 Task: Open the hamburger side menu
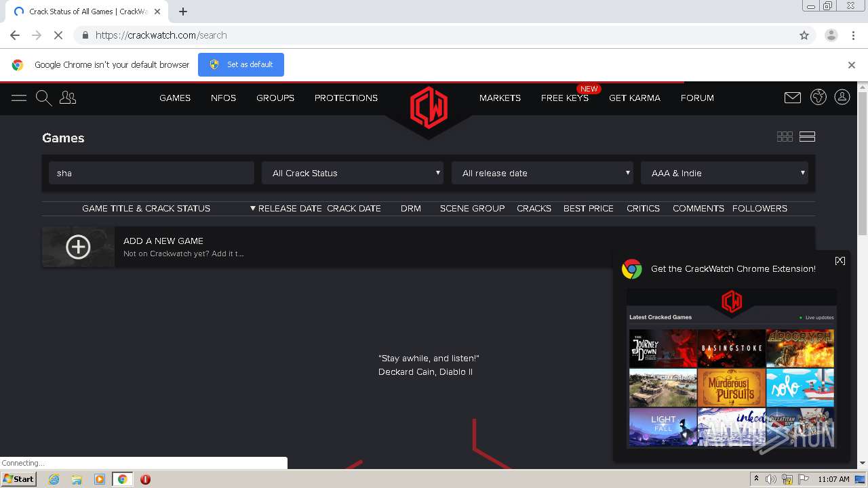pyautogui.click(x=19, y=98)
